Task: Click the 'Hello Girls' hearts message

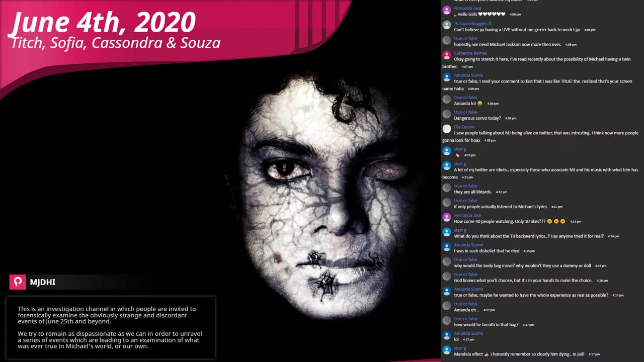Action: coord(479,14)
